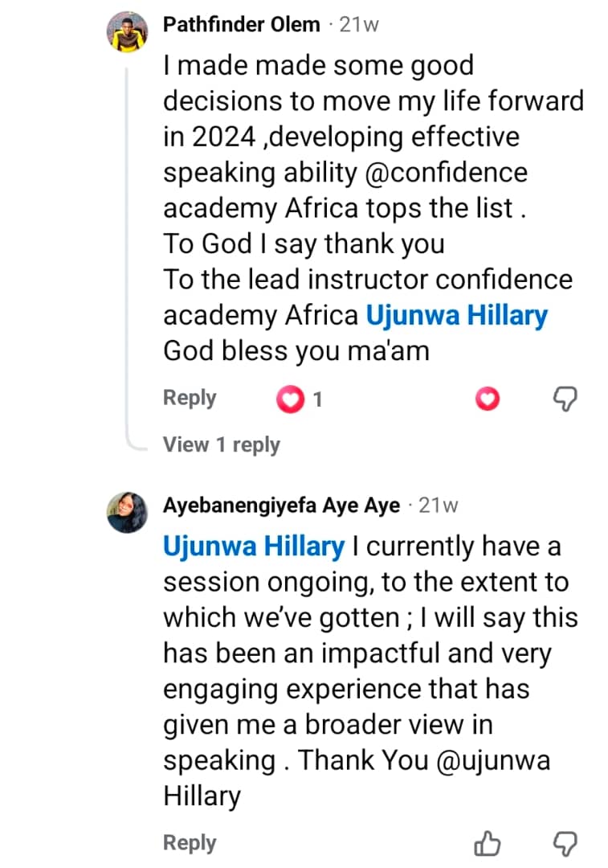The height and width of the screenshot is (868, 608).
Task: Open Ayebanengiyefa Aye Aye's profile avatar
Action: click(x=127, y=512)
